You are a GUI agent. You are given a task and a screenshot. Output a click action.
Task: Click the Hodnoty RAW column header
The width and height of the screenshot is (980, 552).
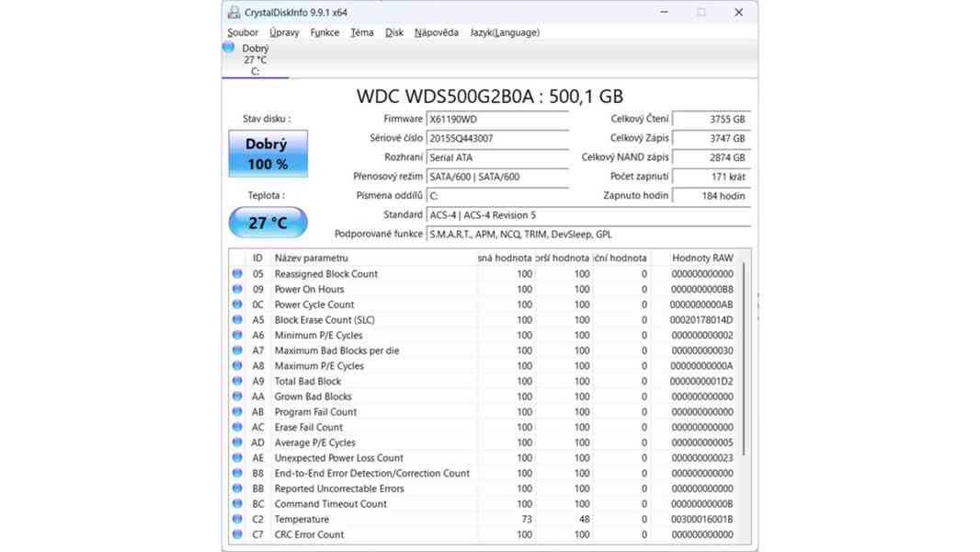click(702, 258)
